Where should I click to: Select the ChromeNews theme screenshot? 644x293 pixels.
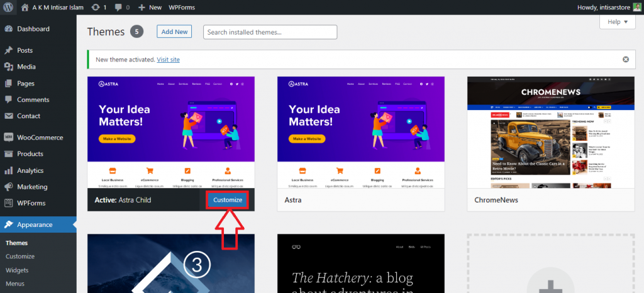[x=551, y=133]
